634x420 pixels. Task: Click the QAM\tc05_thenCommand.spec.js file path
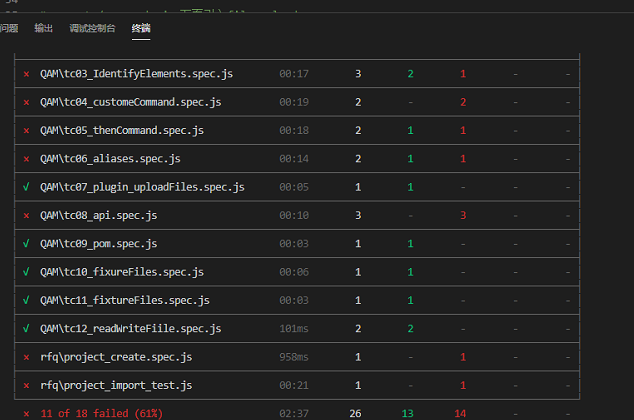[122, 130]
